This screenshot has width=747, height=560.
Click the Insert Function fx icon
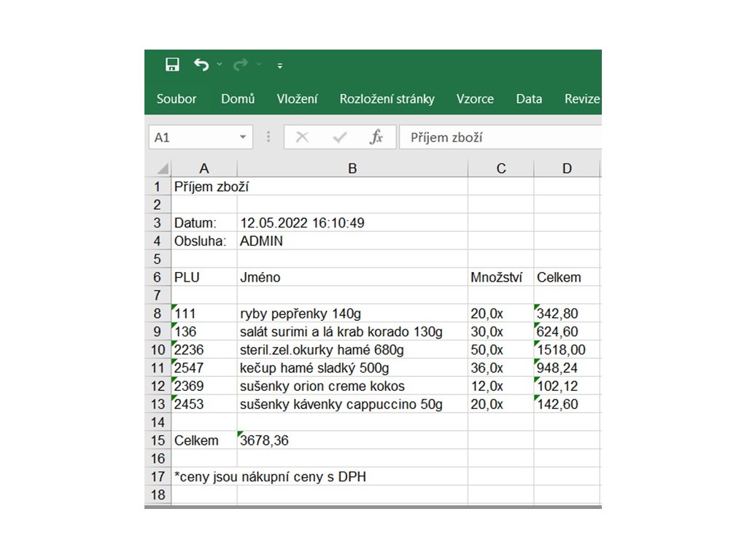pyautogui.click(x=376, y=138)
